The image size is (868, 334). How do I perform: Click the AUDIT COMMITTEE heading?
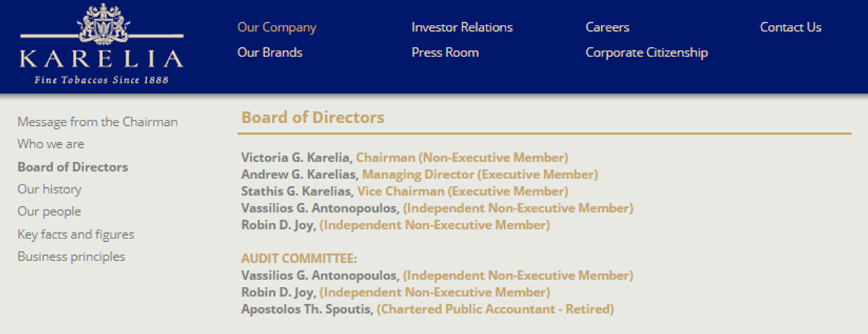pos(299,259)
